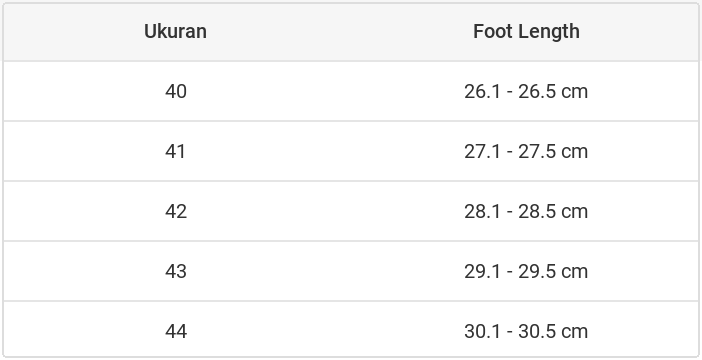
Task: Click the Ukuran column header
Action: coord(176,32)
